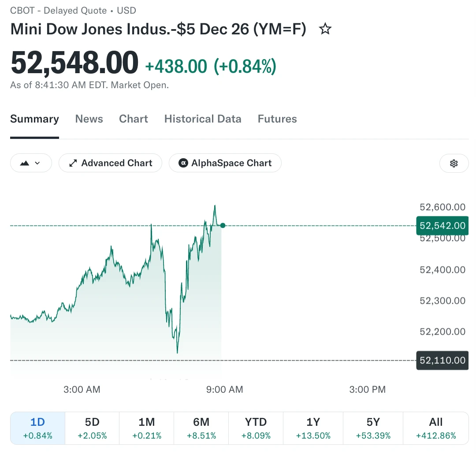476x454 pixels.
Task: Click the CBOT Delayed Quote text
Action: (73, 10)
